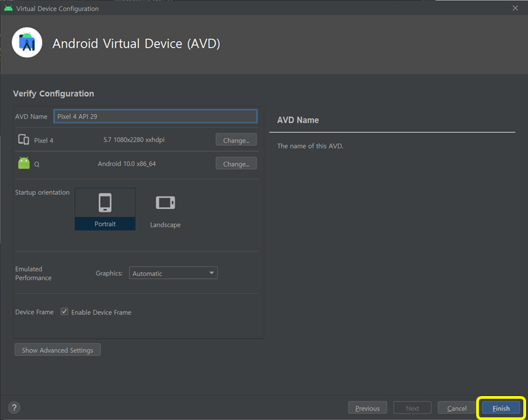
Task: Focus the AVD Name input field
Action: coord(155,116)
